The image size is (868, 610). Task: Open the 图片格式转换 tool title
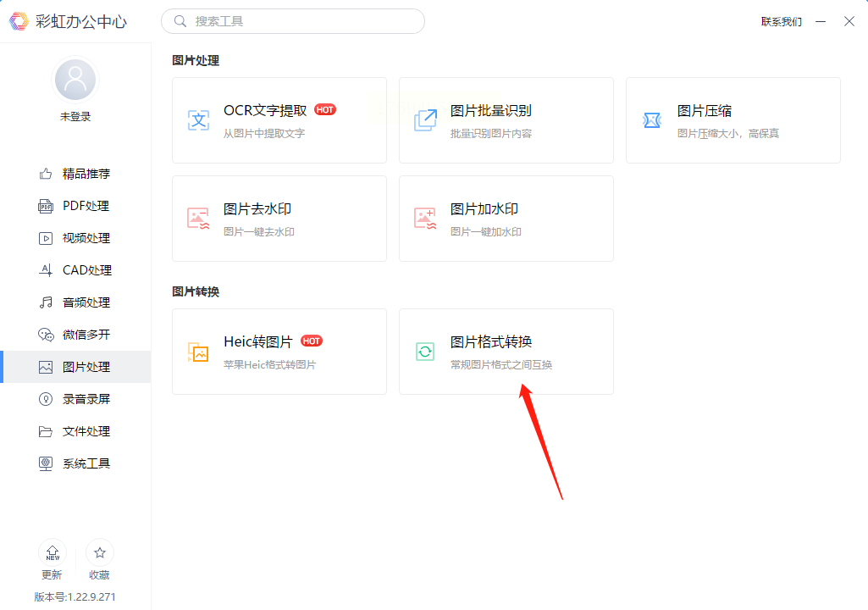(x=491, y=341)
